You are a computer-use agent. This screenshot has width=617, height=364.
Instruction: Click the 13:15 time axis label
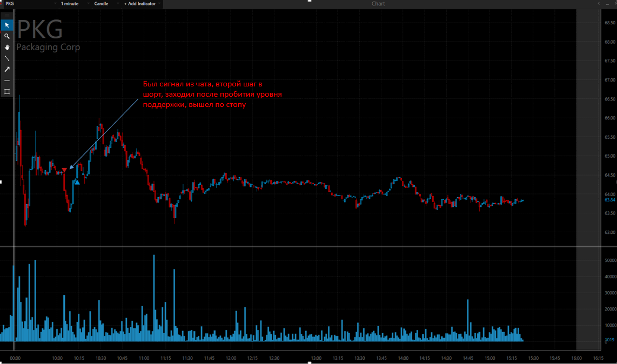point(338,358)
